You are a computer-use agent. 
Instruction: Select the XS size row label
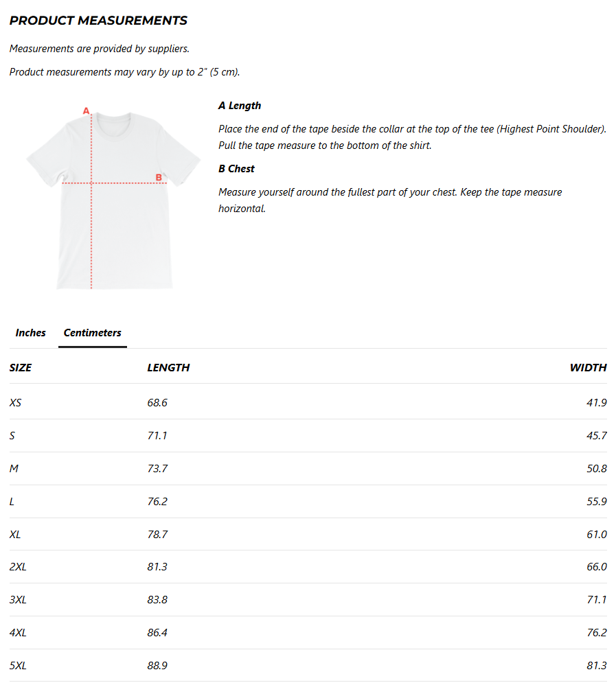coord(15,403)
